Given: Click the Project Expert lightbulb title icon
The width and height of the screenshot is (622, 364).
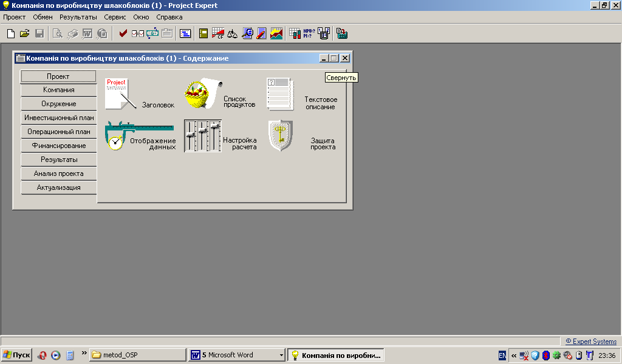Looking at the screenshot, I should [6, 5].
